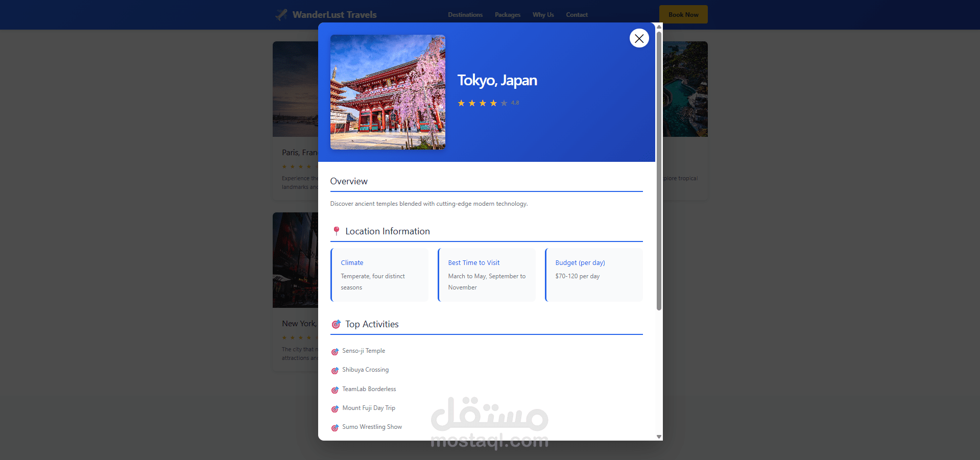Click the Book Now button
Image resolution: width=980 pixels, height=460 pixels.
tap(683, 14)
